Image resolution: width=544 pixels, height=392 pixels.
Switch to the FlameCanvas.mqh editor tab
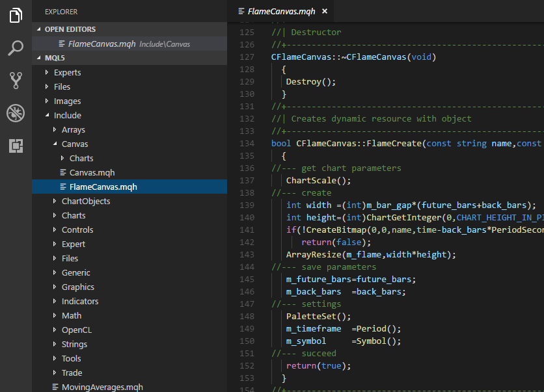tap(280, 11)
